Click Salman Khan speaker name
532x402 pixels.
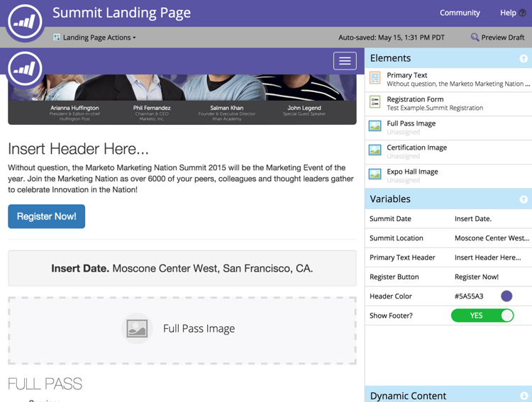click(227, 108)
